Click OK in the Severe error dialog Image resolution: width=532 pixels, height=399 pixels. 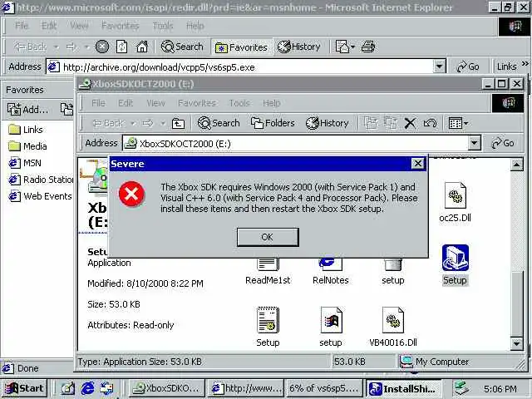coord(268,237)
